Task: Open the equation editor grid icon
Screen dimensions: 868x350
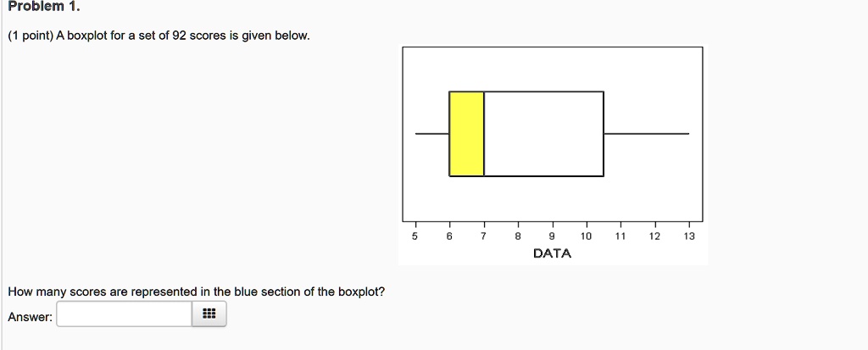Action: pyautogui.click(x=209, y=314)
